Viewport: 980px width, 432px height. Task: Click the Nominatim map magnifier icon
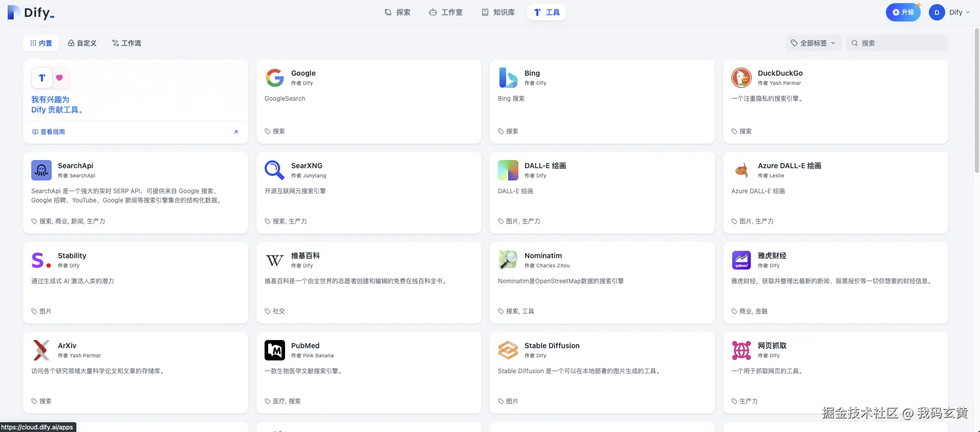click(508, 260)
